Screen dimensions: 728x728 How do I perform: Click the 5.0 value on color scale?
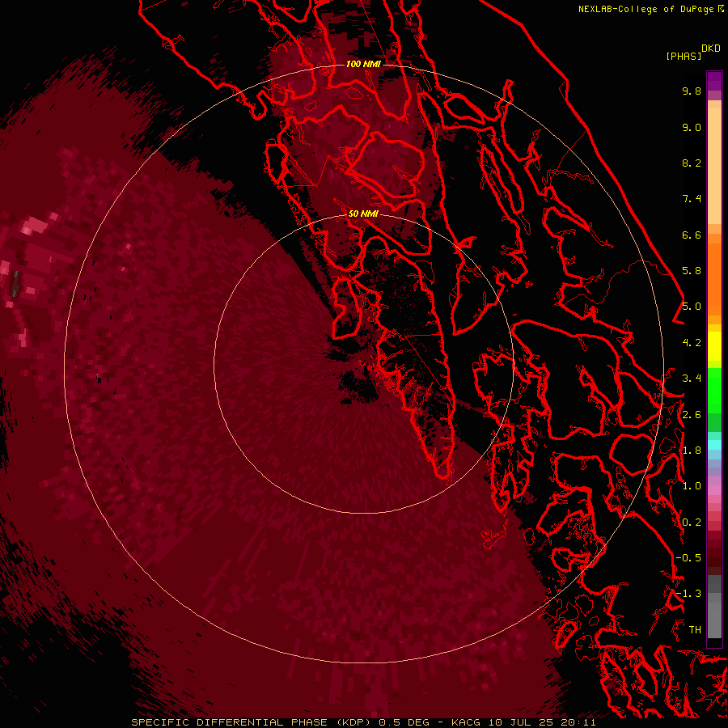coord(692,307)
